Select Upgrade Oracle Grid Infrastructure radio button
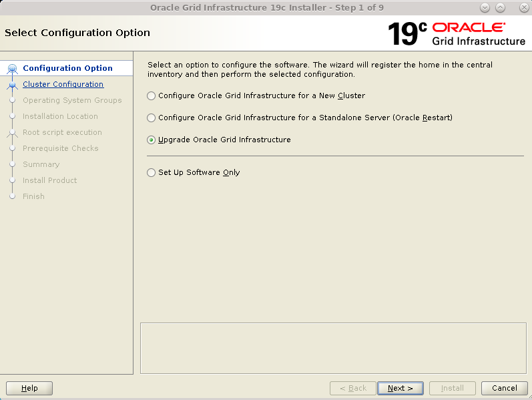Viewport: 532px width, 400px height. tap(152, 140)
